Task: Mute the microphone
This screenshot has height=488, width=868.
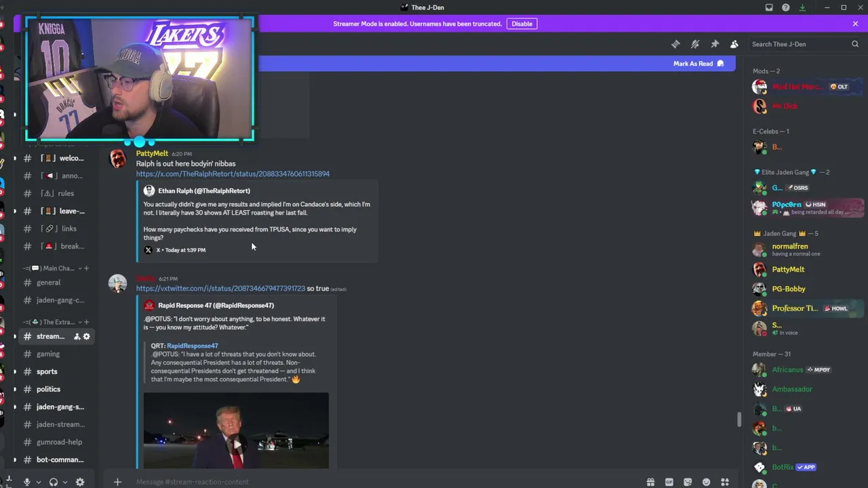Action: pos(27,482)
